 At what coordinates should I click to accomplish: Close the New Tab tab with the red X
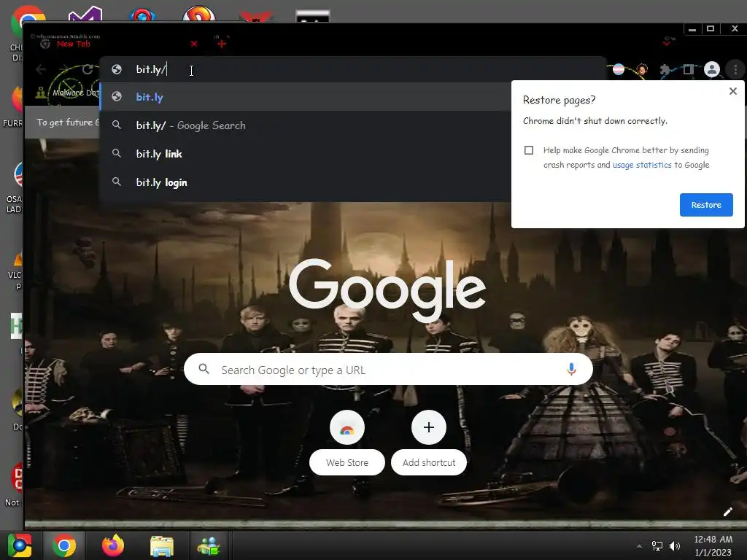coord(193,44)
